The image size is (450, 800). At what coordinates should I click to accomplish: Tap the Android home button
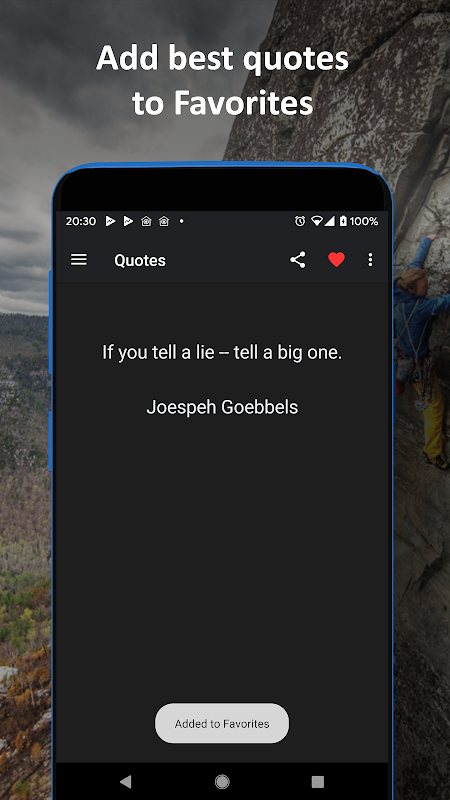(222, 781)
